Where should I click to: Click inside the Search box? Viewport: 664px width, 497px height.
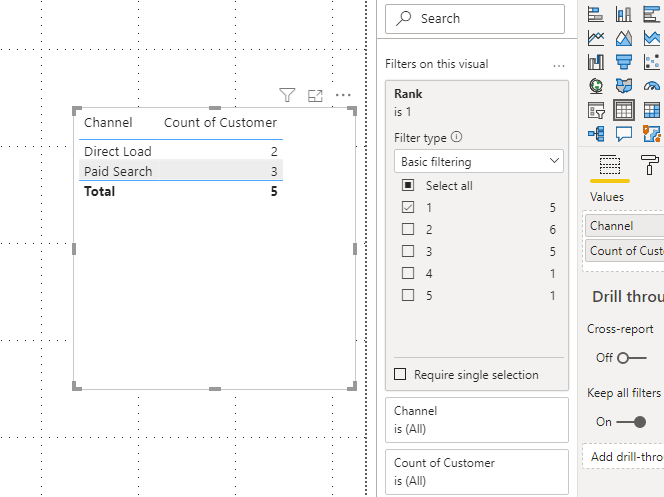pyautogui.click(x=475, y=19)
